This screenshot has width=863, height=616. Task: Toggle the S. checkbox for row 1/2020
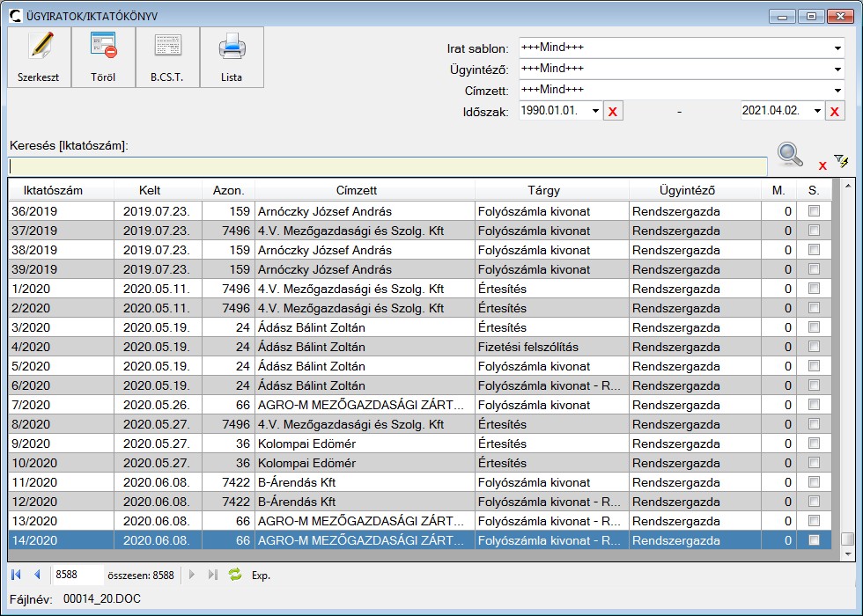(x=814, y=289)
